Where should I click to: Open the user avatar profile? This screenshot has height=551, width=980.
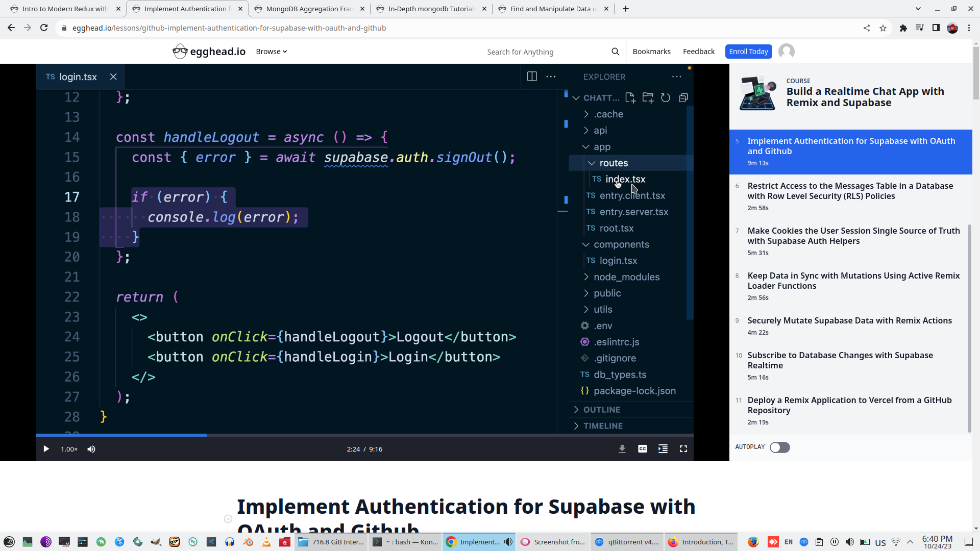point(786,52)
